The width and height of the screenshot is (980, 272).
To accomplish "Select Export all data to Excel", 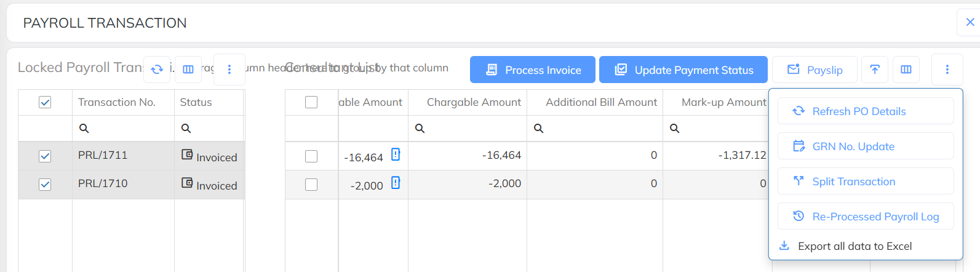I will [x=855, y=246].
